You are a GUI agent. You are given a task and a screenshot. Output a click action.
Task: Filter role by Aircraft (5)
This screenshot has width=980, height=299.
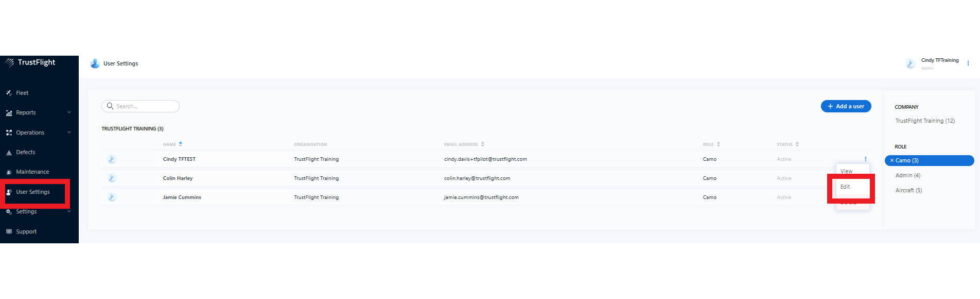coord(908,191)
